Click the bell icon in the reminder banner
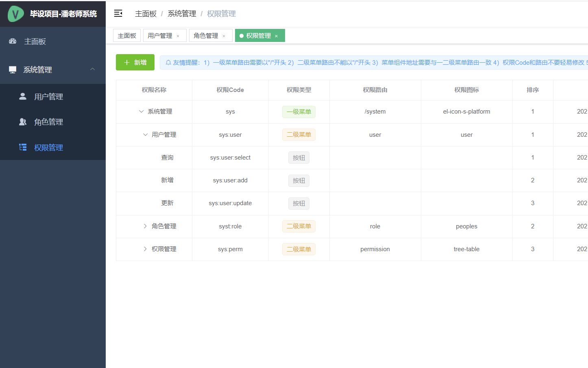The width and height of the screenshot is (588, 368). point(168,62)
